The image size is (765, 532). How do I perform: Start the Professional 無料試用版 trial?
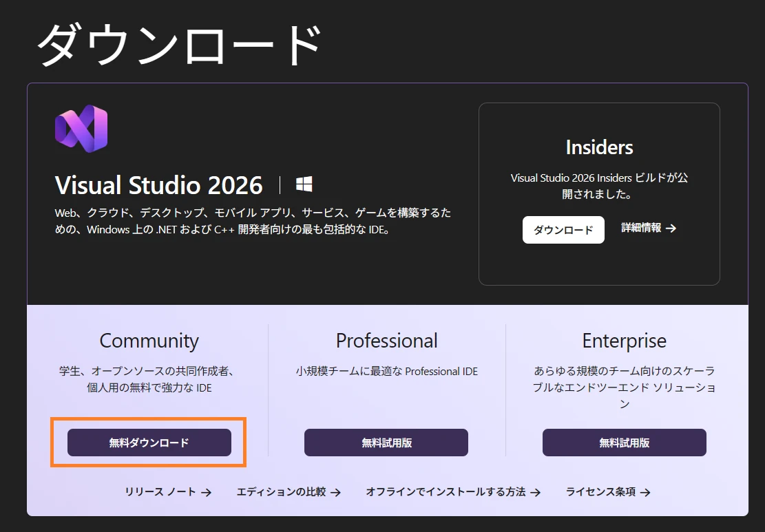(x=386, y=443)
